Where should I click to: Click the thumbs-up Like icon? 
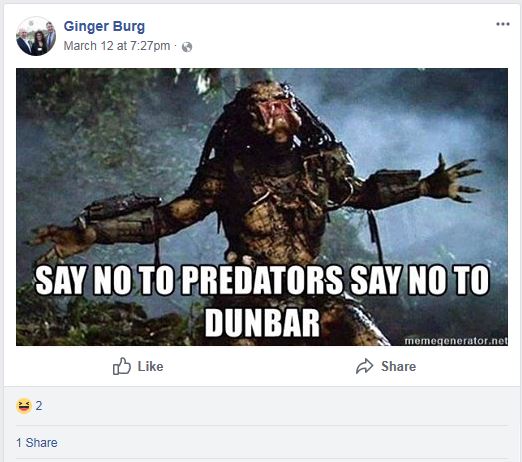coord(121,366)
